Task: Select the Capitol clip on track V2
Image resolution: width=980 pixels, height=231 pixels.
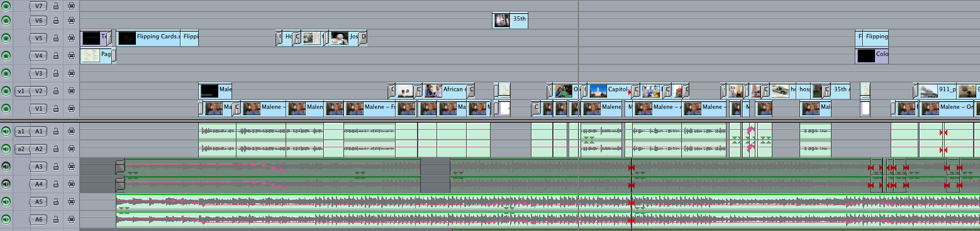Action: (610, 91)
